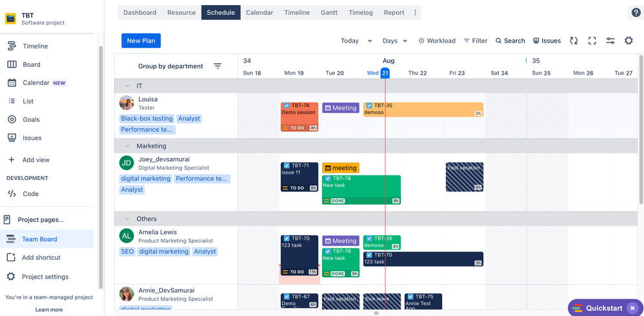This screenshot has height=316, width=644.
Task: Click the Wed 21 current date marker
Action: [385, 73]
